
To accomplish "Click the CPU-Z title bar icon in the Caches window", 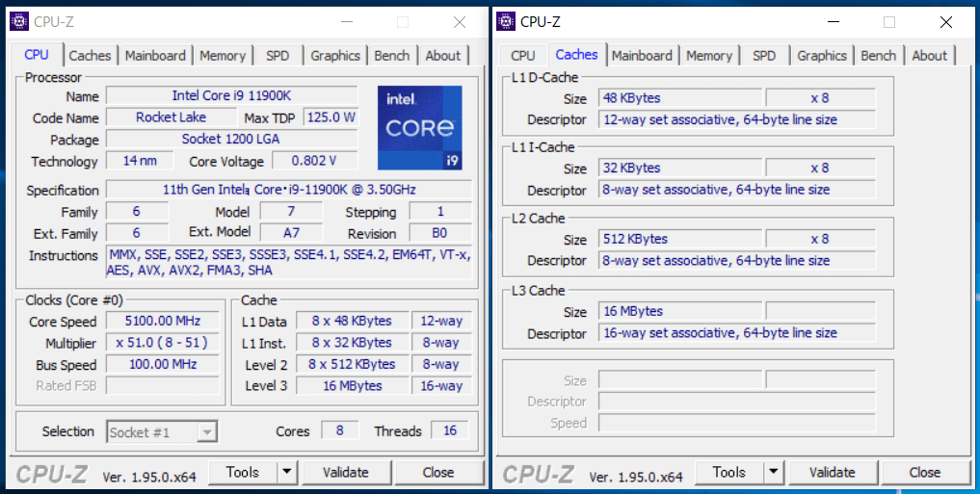I will tap(506, 21).
